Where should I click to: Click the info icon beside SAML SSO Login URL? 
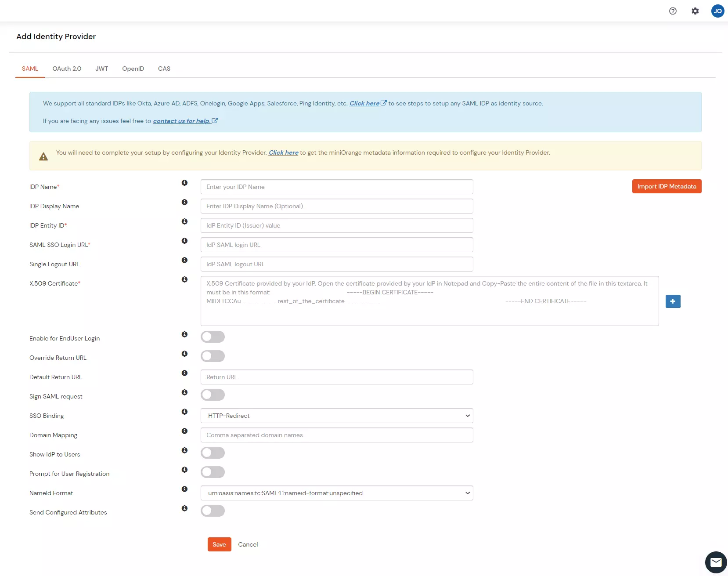point(184,241)
